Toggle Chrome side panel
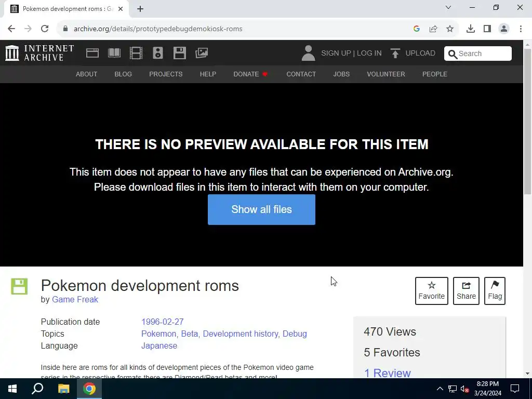The height and width of the screenshot is (399, 532). coord(487,29)
